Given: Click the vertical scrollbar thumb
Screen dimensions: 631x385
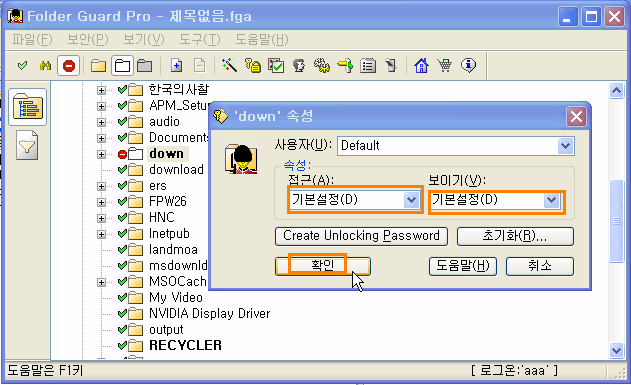Looking at the screenshot, I should tap(616, 220).
